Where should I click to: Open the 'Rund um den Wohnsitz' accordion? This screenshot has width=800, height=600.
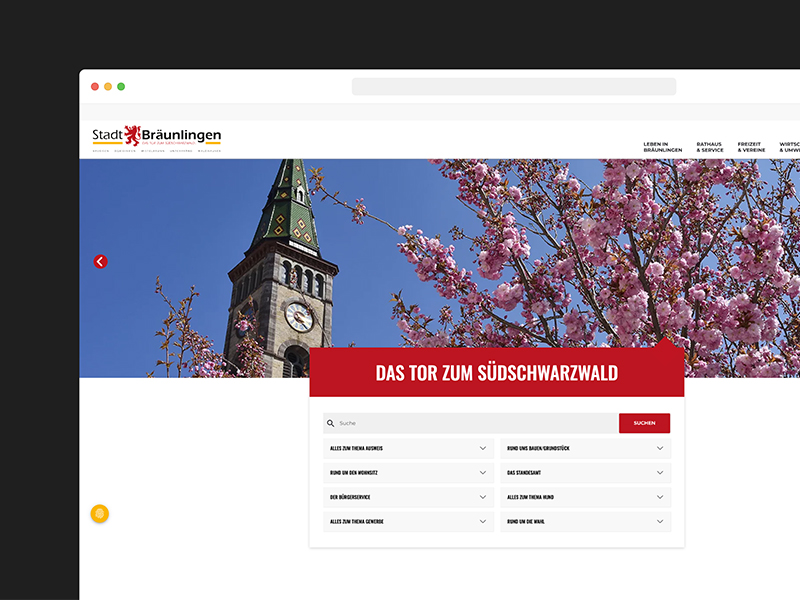(x=408, y=472)
